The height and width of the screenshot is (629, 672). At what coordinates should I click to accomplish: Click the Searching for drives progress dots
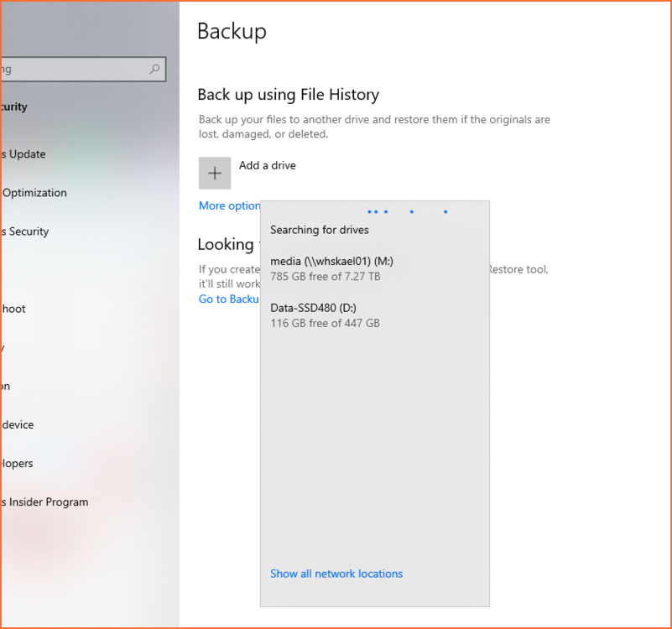pyautogui.click(x=409, y=212)
